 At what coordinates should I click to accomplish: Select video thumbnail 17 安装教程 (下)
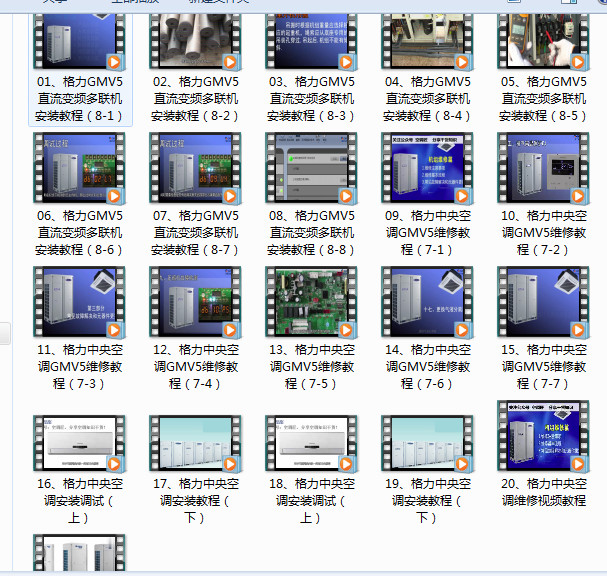click(195, 444)
